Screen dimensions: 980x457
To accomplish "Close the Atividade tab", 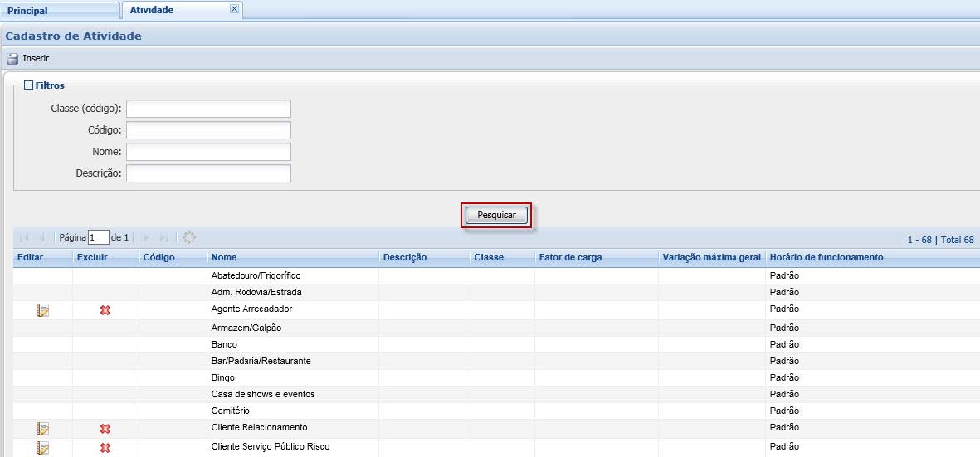I will click(x=234, y=9).
